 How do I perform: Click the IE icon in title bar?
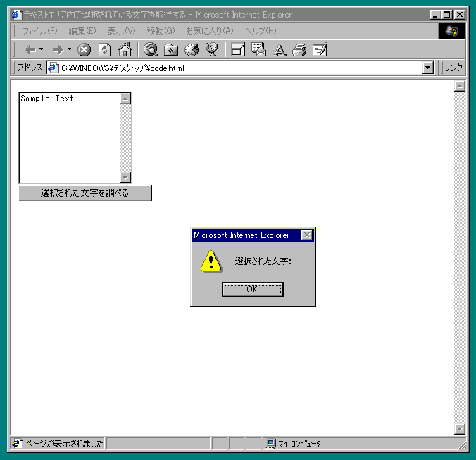(x=16, y=14)
